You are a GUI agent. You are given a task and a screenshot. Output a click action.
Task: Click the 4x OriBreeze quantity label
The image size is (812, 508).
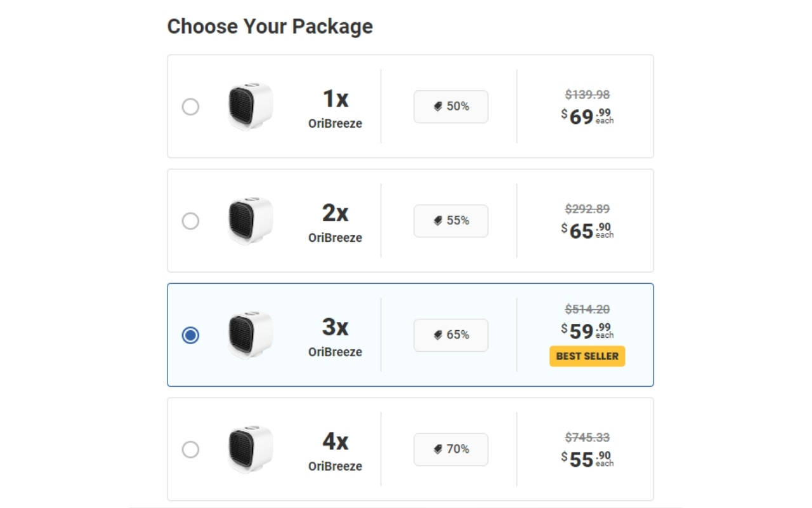click(335, 451)
